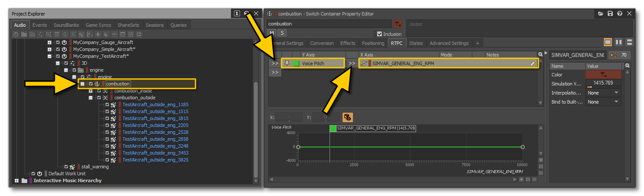Switch to the Effects tab

348,43
